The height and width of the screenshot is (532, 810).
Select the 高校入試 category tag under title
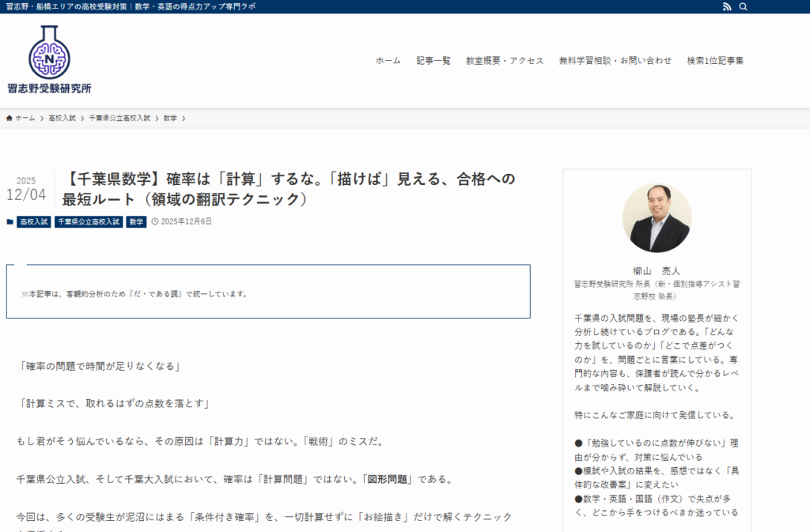(34, 222)
